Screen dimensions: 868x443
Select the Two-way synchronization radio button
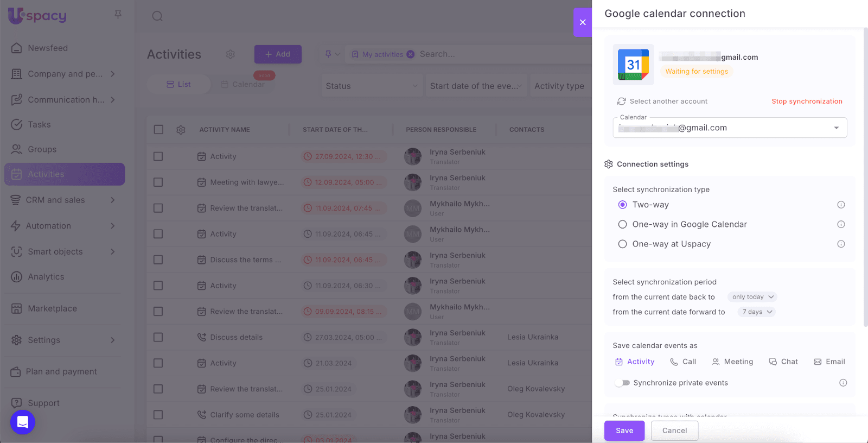623,205
